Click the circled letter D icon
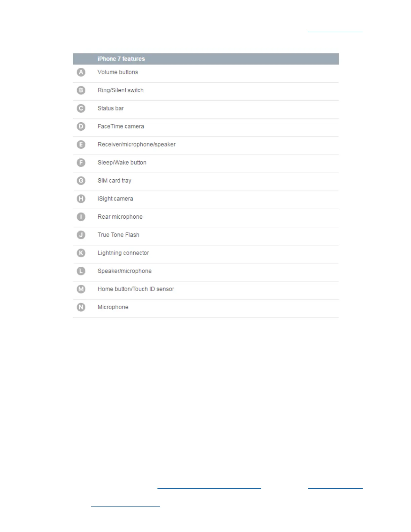Screen dimensions: 411x532 pyautogui.click(x=81, y=127)
